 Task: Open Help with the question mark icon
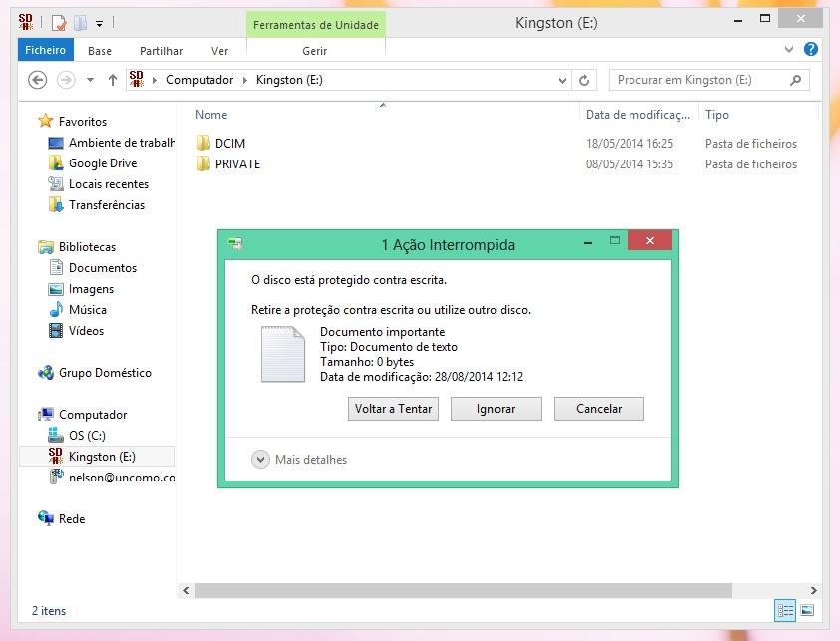811,49
